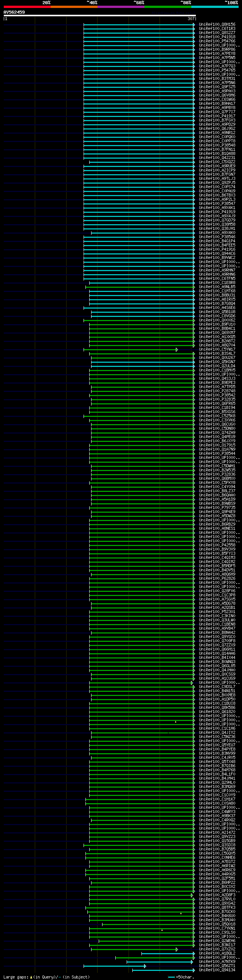Open hit UniRef100_B3S4L7
Image resolution: width=242 pixels, height=980 pixels.
[217, 354]
